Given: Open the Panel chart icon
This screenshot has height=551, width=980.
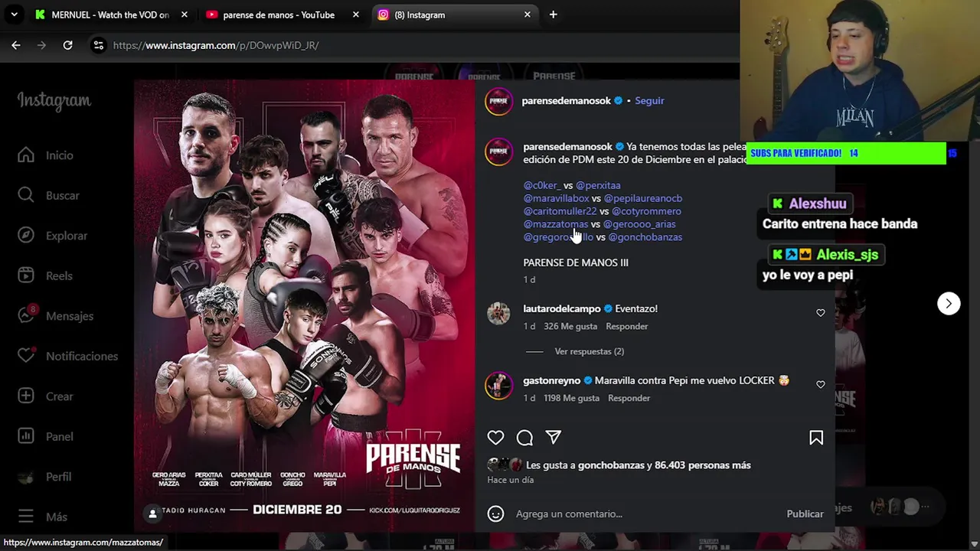Looking at the screenshot, I should click(x=26, y=436).
